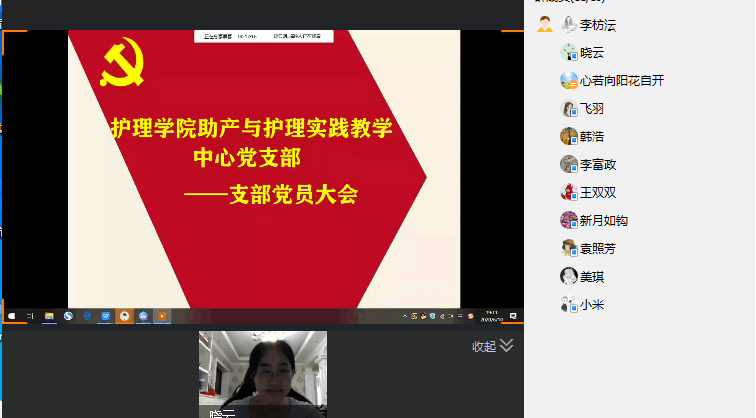Open 晓云's avatar in participant list
The image size is (756, 418).
tap(569, 52)
